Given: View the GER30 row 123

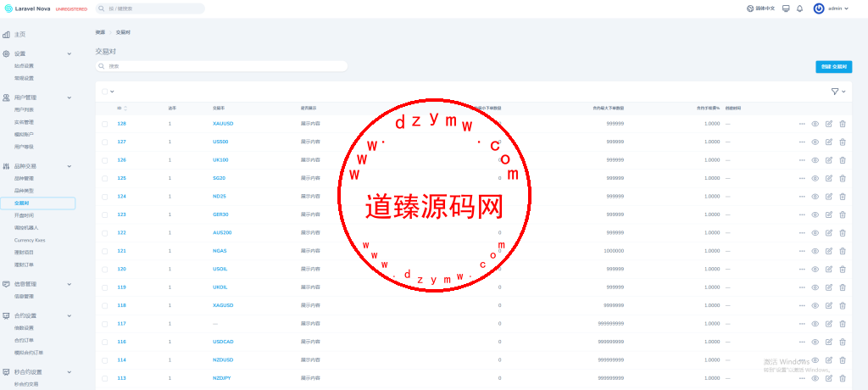Looking at the screenshot, I should click(x=815, y=214).
